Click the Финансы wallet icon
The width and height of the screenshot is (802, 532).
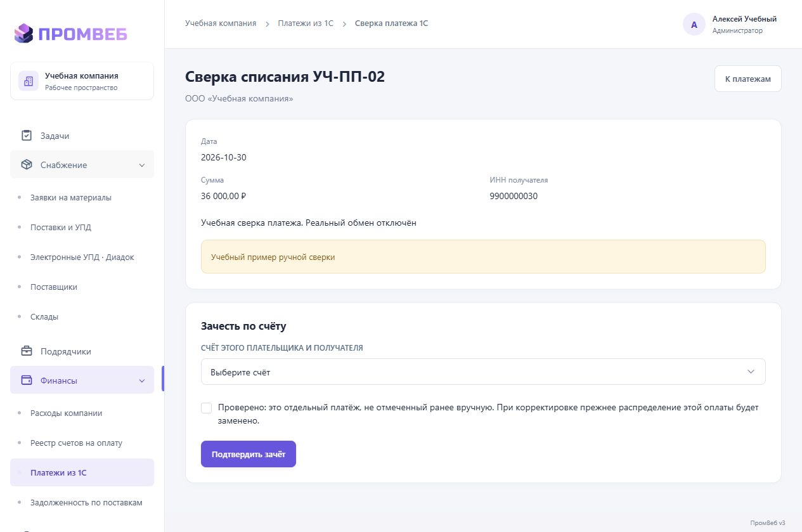tap(27, 380)
